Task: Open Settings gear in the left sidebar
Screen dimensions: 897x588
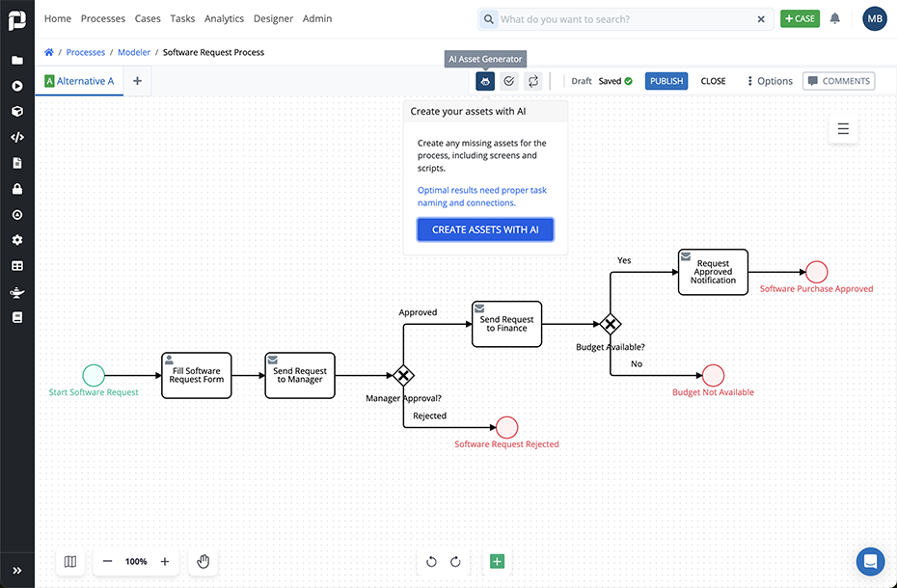Action: (x=16, y=240)
